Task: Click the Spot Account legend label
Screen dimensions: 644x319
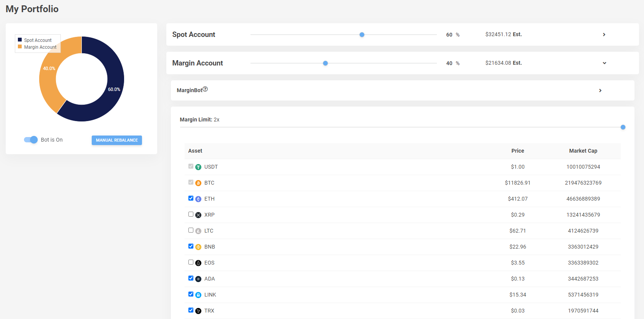Action: point(38,40)
